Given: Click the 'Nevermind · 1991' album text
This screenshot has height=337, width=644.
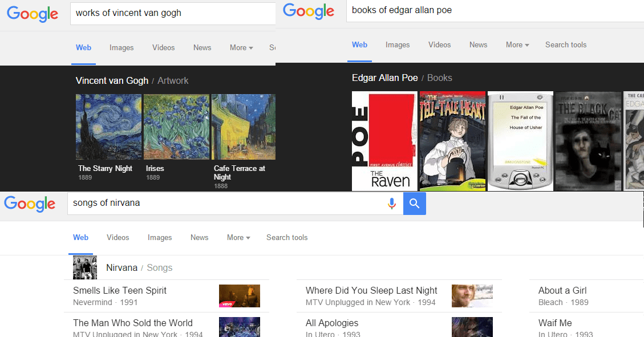Looking at the screenshot, I should (105, 302).
